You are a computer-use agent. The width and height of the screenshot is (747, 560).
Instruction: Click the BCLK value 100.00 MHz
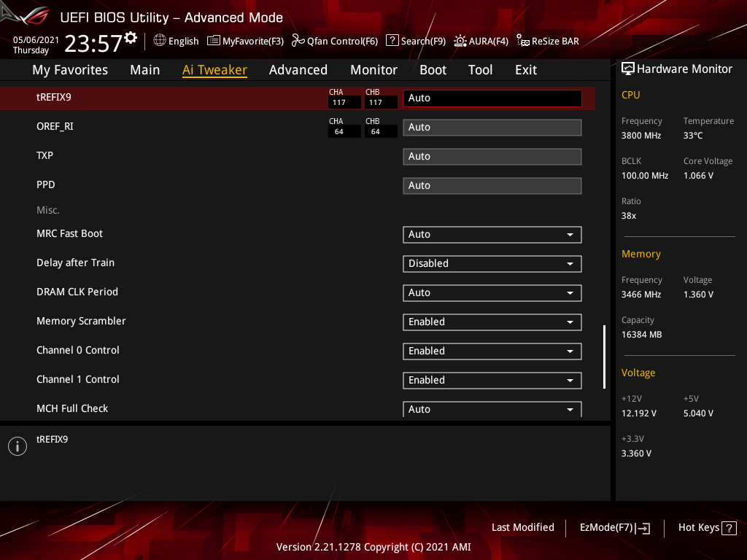pyautogui.click(x=645, y=176)
